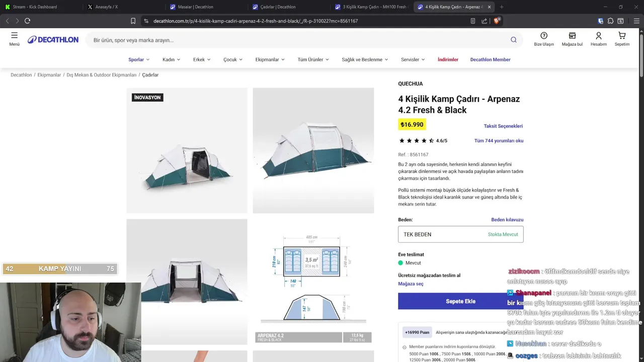Open the browser sidebar search icon

pyautogui.click(x=620, y=21)
